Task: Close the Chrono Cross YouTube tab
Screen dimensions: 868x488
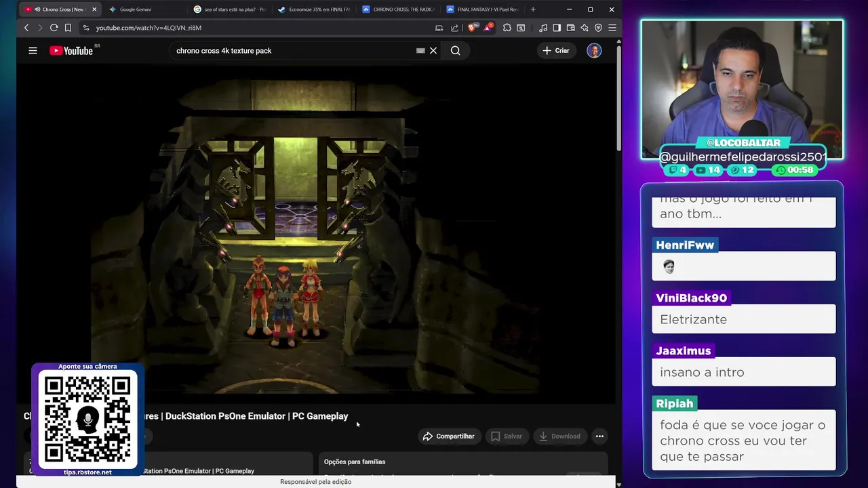Action: [x=94, y=9]
